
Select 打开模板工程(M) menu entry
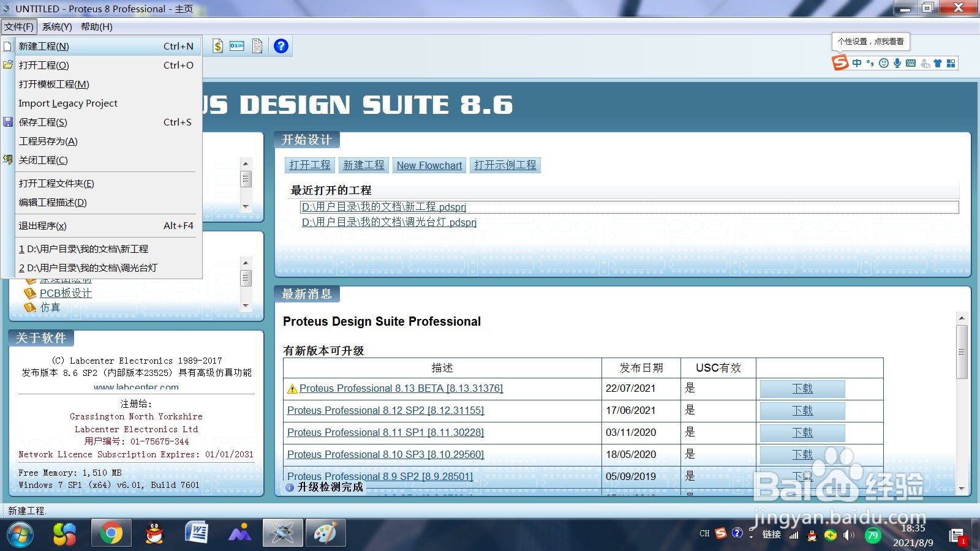[108, 84]
